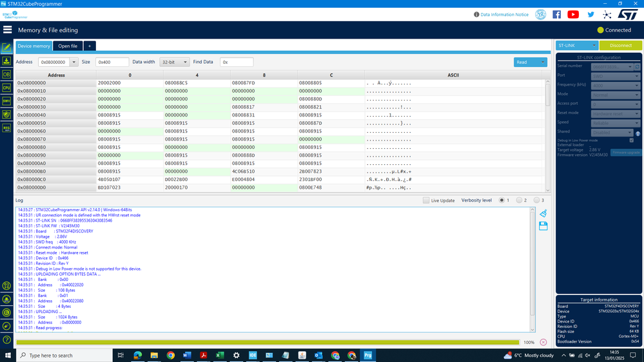Open Microsoft Edge from taskbar
The width and height of the screenshot is (644, 362).
[137, 356]
